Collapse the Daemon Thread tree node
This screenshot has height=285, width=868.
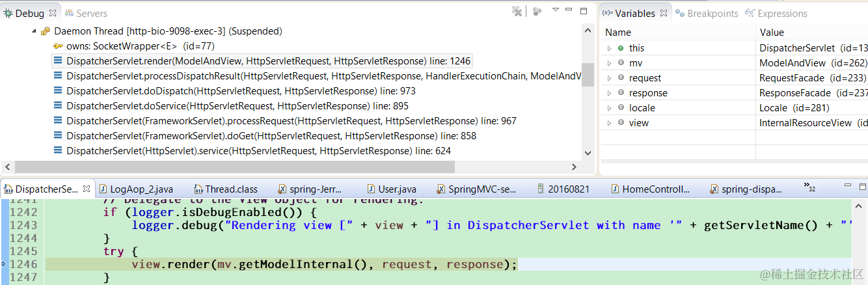tap(33, 31)
